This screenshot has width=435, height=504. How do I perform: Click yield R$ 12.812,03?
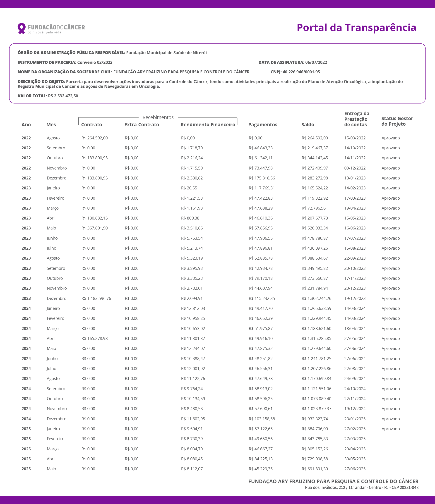[193, 308]
